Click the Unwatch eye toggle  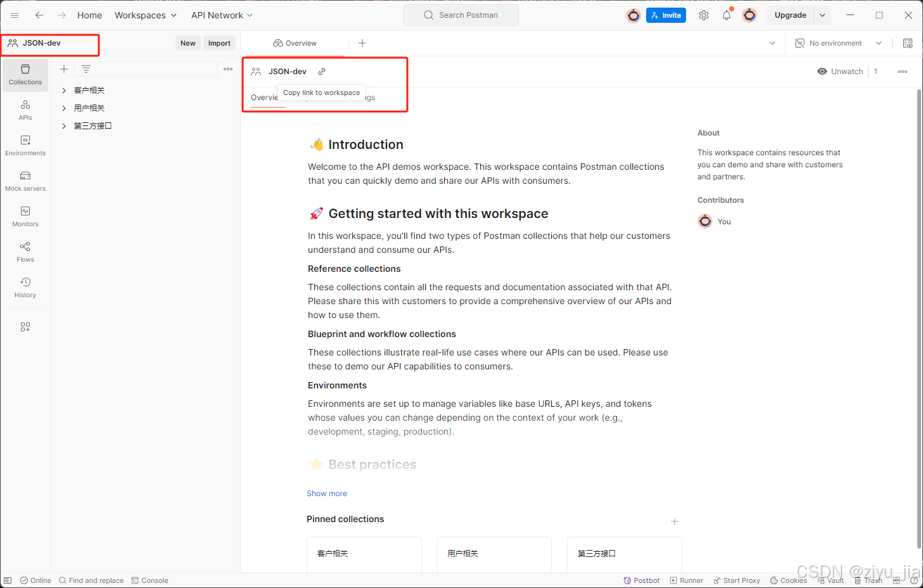point(840,72)
